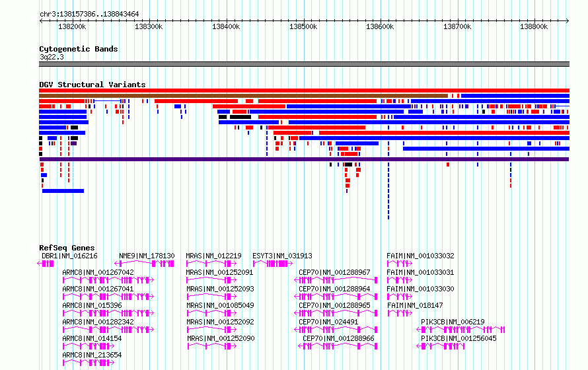
Task: Select the CEP70|NM_001288966 transcript label
Action: tap(339, 338)
